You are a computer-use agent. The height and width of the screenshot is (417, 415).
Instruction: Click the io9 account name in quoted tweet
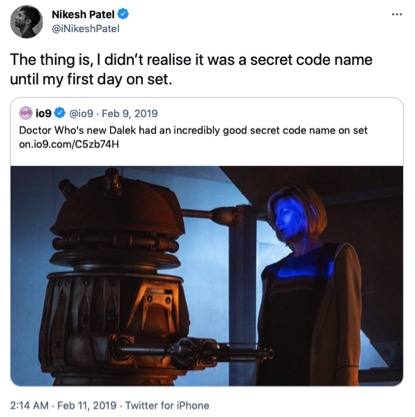43,113
